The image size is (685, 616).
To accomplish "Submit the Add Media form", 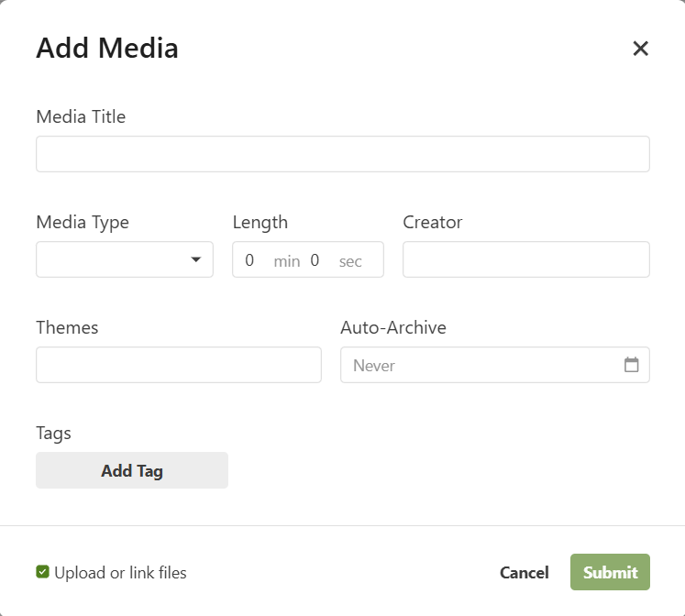I will coord(610,572).
